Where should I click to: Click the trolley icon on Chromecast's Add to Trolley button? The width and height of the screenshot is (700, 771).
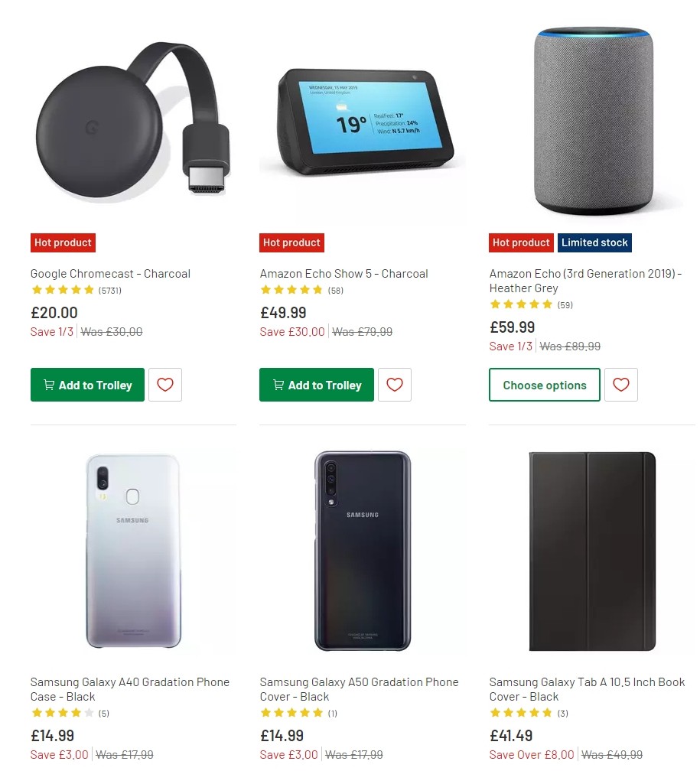click(49, 385)
